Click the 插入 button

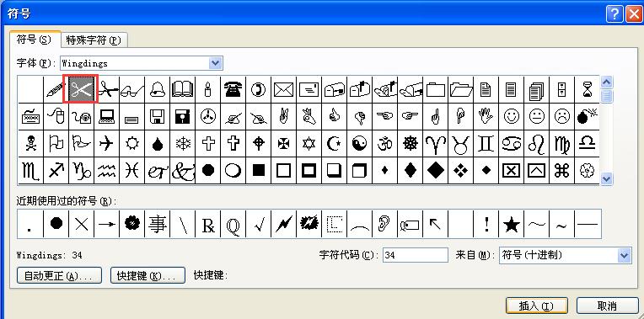537,306
